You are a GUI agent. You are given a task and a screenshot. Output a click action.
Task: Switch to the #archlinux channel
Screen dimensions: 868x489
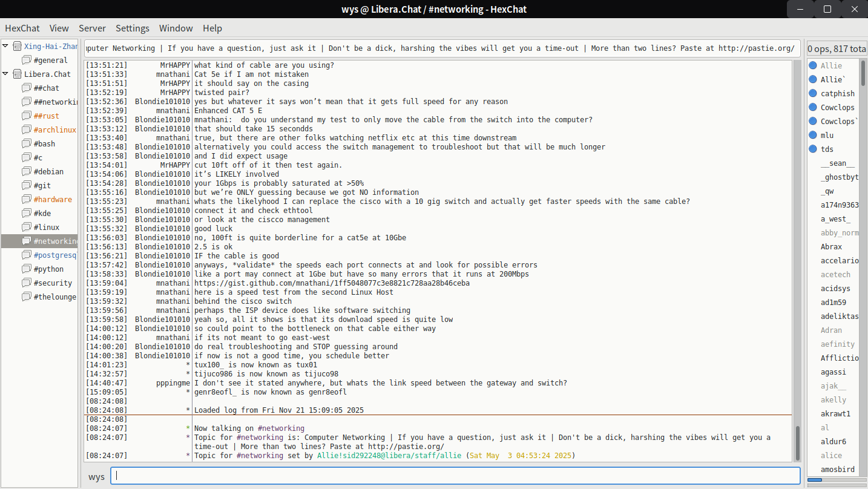55,130
